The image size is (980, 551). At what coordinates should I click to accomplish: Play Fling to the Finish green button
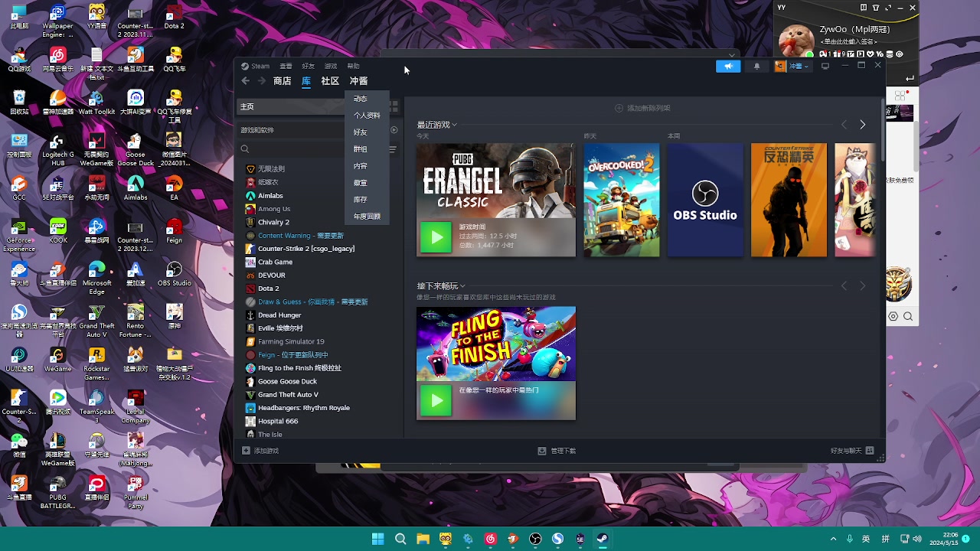point(436,400)
